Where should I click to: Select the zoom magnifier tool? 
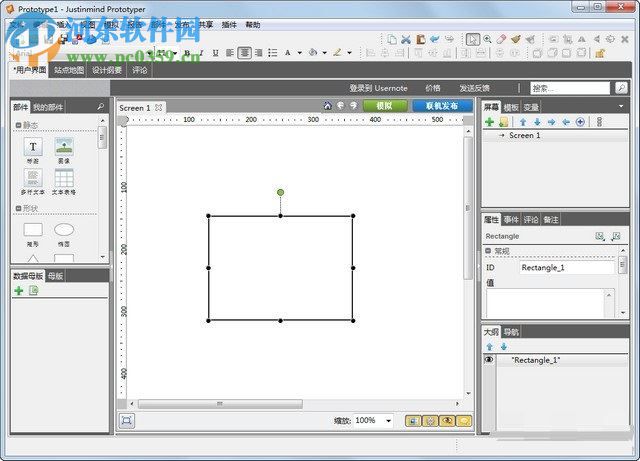pyautogui.click(x=487, y=39)
